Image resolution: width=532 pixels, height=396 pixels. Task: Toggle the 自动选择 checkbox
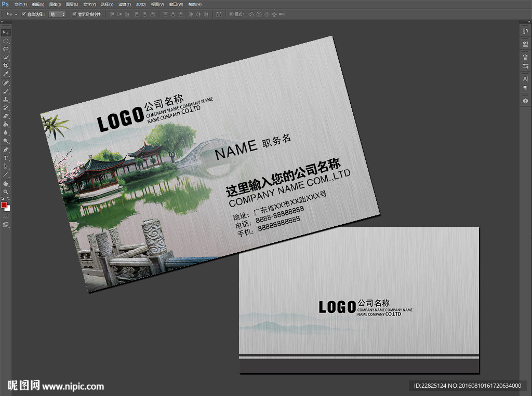24,14
